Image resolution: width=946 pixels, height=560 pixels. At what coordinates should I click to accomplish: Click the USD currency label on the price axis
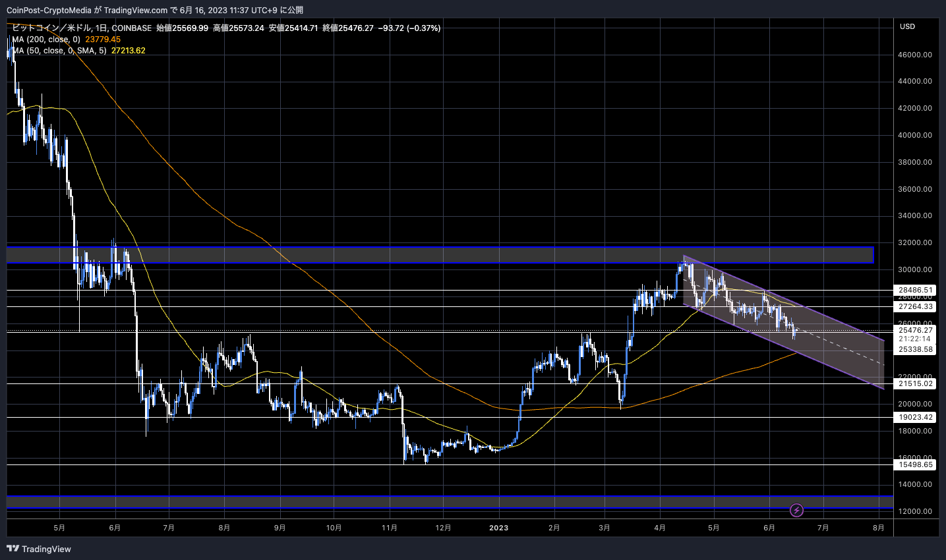(x=908, y=26)
